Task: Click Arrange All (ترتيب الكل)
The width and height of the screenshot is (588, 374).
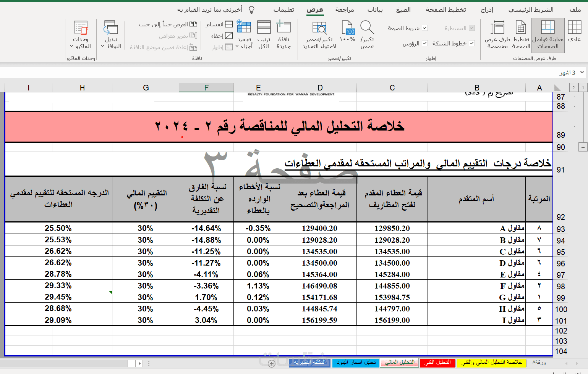Action: (264, 35)
